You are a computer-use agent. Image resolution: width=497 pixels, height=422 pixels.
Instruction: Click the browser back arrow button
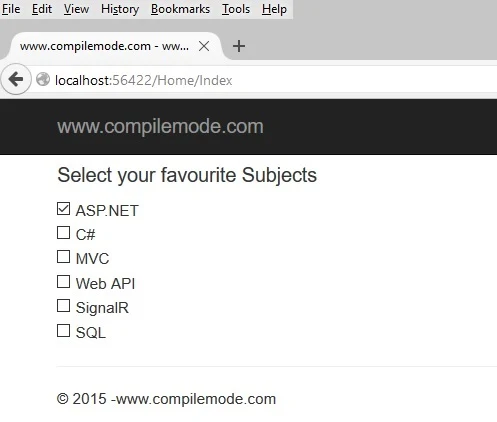click(x=16, y=80)
